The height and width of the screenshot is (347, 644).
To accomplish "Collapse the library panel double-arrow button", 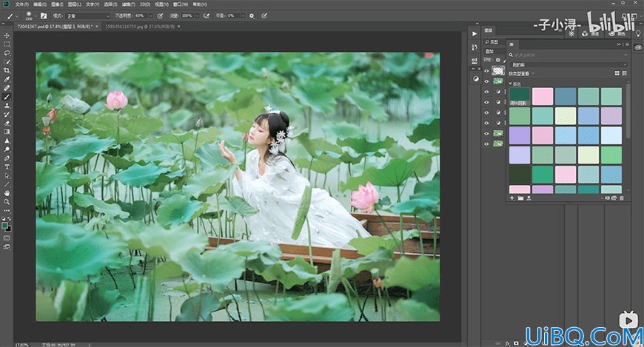I will 619,44.
